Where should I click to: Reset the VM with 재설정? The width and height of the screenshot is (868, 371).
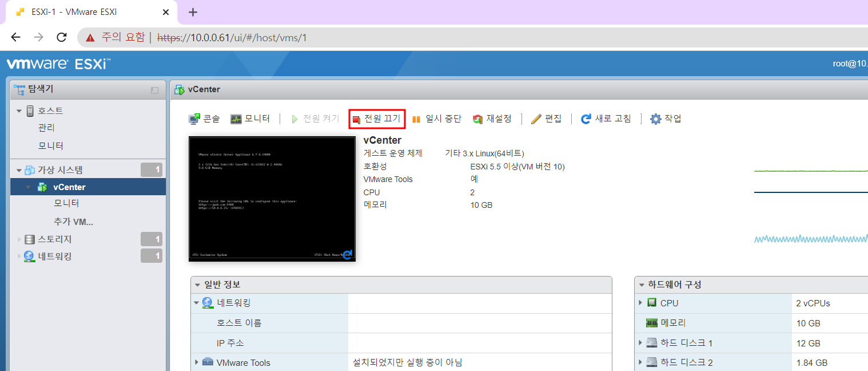pos(492,119)
